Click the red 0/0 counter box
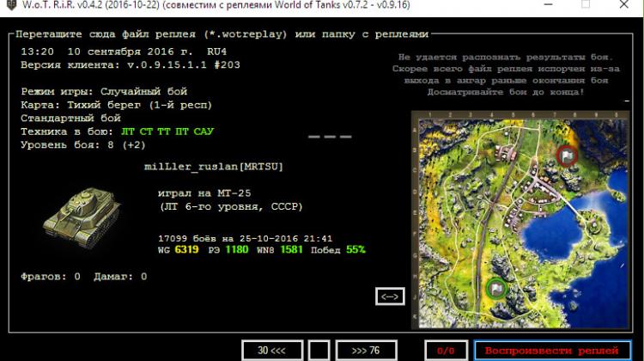This screenshot has height=361, width=644. 445,350
